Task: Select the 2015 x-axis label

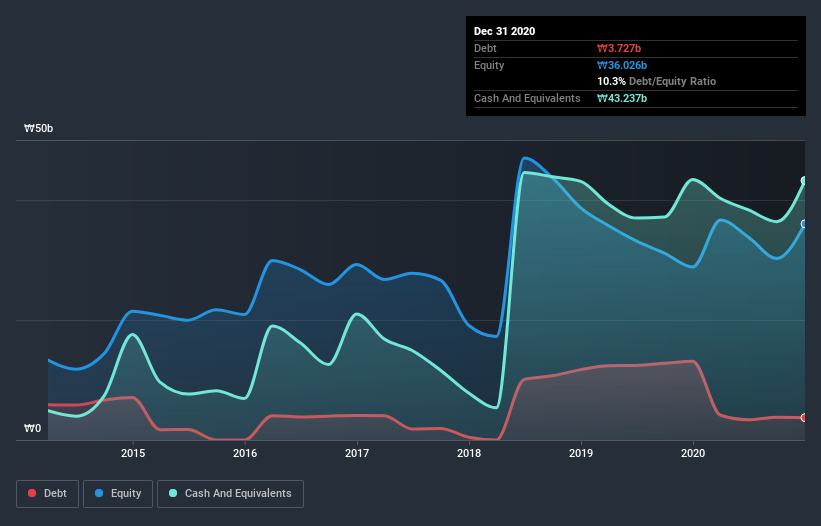Action: 133,453
